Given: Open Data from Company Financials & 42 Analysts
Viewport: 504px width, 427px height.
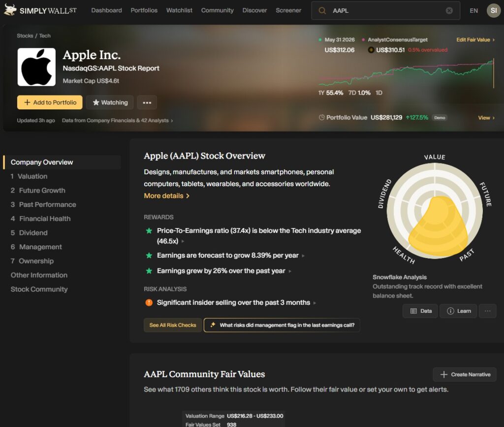Looking at the screenshot, I should tap(117, 121).
